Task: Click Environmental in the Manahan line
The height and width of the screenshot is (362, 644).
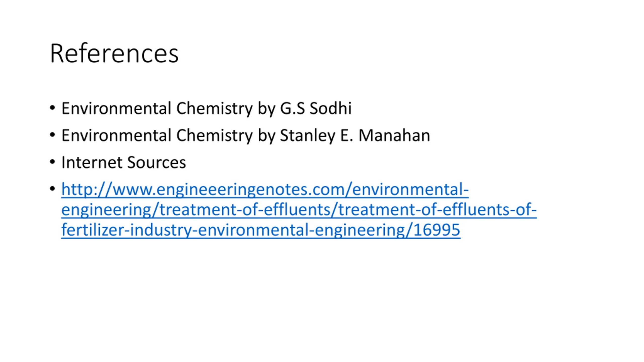Action: (116, 135)
